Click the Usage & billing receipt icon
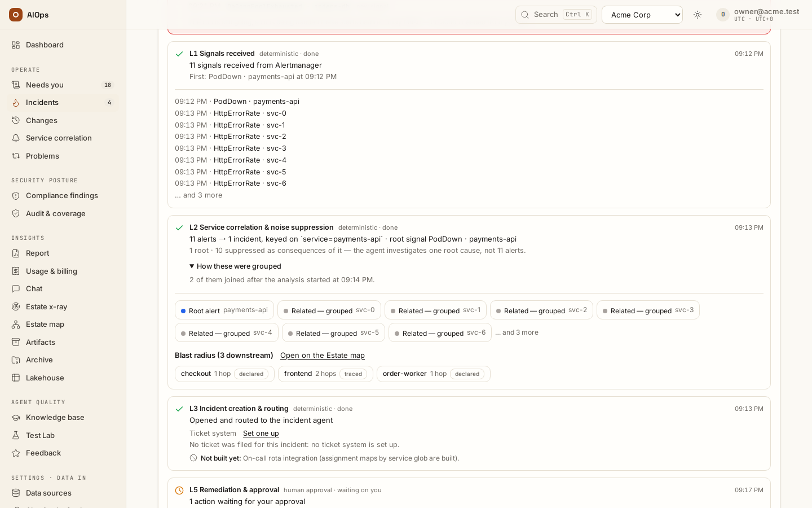The image size is (812, 508). point(16,271)
